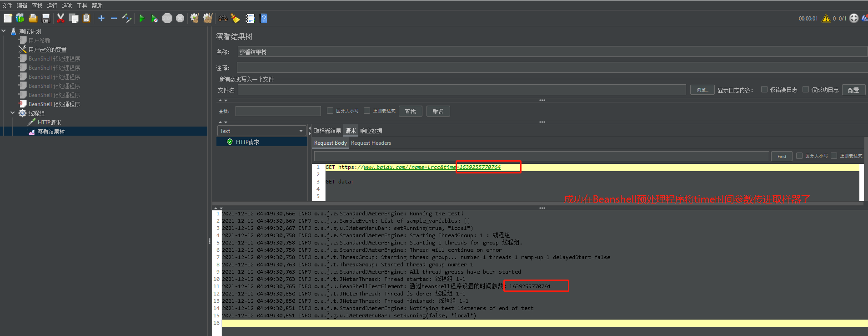
Task: Click the 名称 name input field
Action: (552, 52)
